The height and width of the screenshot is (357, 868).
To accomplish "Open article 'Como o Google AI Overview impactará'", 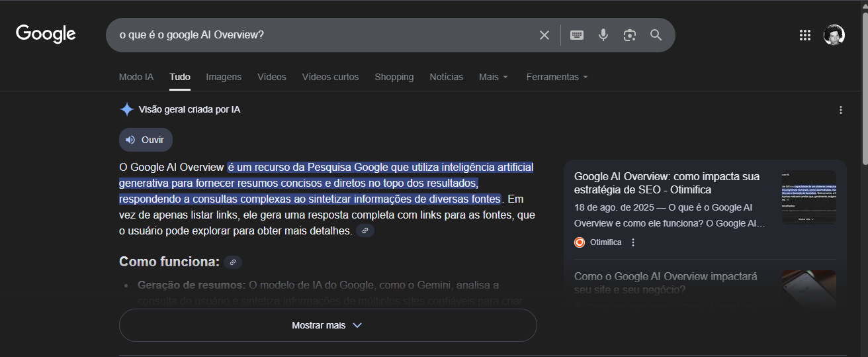I will (x=666, y=283).
